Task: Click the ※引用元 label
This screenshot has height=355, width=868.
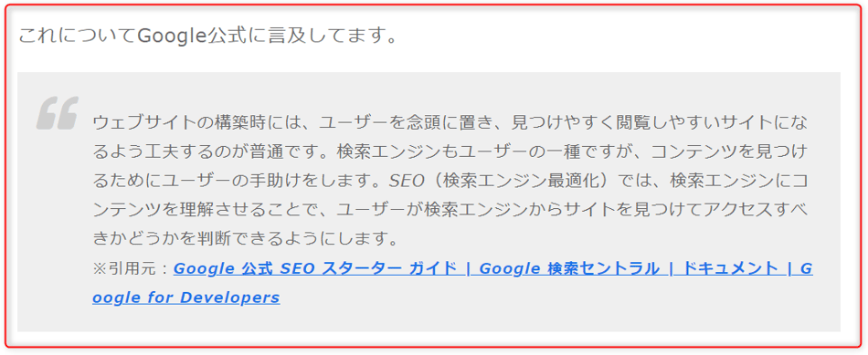Action: (132, 269)
